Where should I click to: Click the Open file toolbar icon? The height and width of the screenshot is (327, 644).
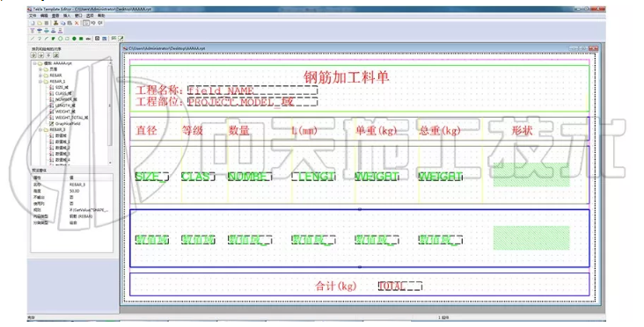click(40, 23)
